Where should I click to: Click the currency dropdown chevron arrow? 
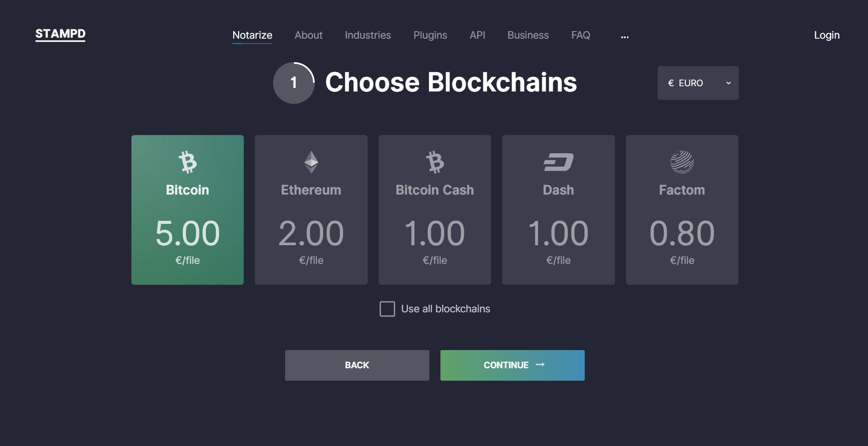point(729,83)
